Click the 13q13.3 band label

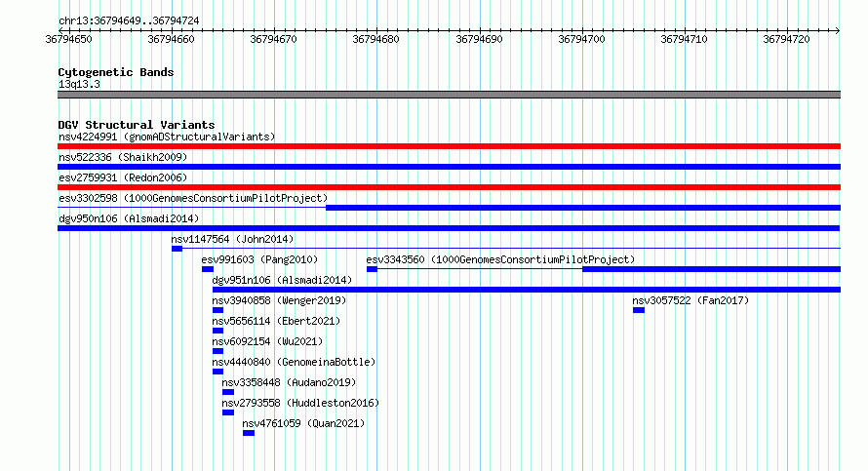click(x=79, y=84)
